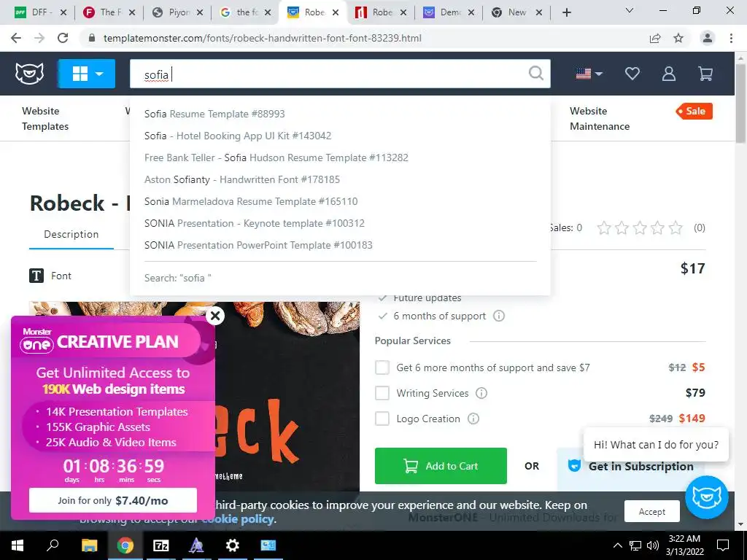This screenshot has height=560, width=747.
Task: Open a new browser tab
Action: tap(566, 12)
